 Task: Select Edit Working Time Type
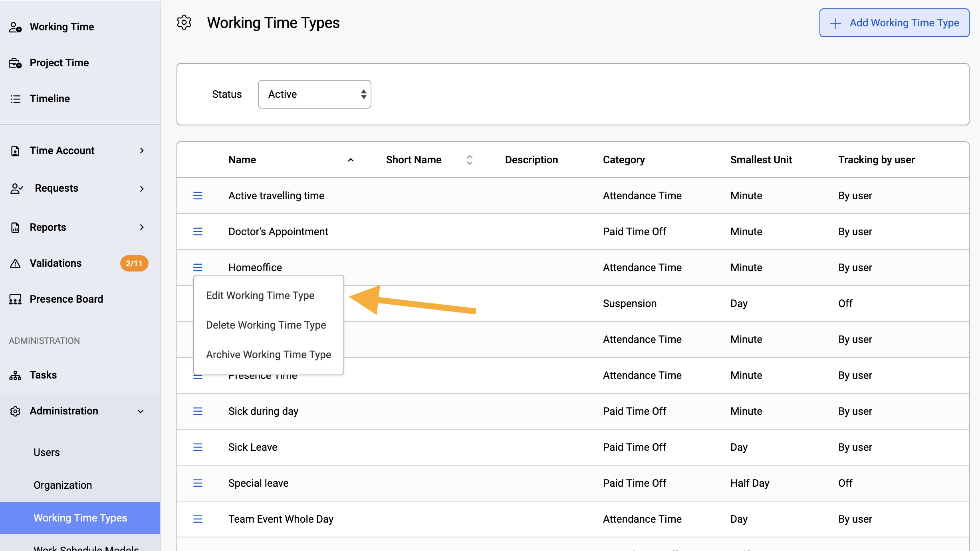(x=260, y=295)
